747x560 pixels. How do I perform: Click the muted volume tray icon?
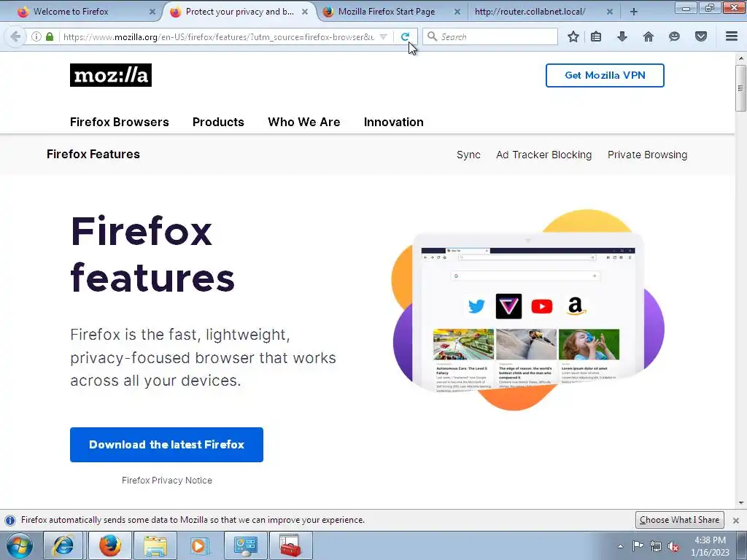tap(673, 547)
